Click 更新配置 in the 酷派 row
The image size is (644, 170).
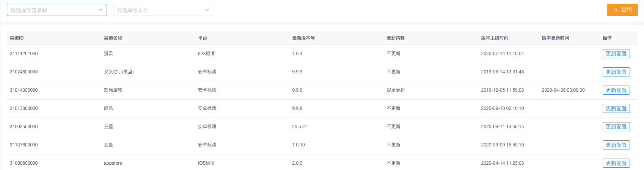[616, 108]
